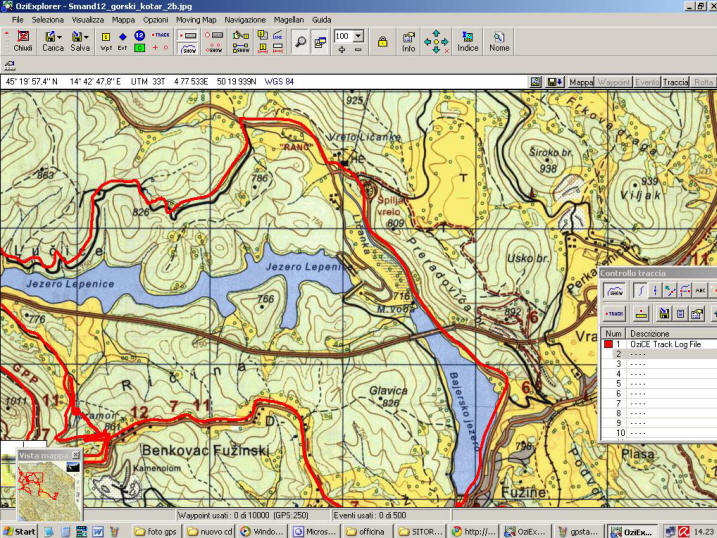Click the blue circle 12 icon
This screenshot has height=538, width=717.
(x=139, y=35)
